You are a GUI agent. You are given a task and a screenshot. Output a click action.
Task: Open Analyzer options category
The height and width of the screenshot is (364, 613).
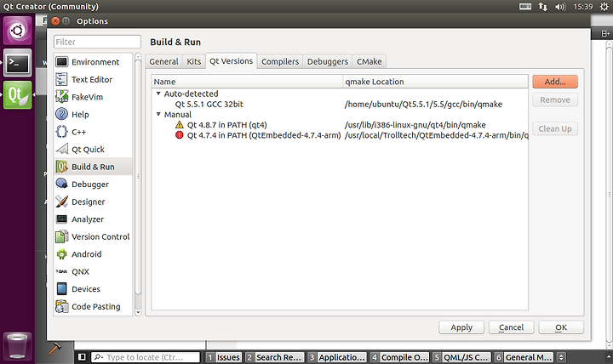click(x=93, y=219)
